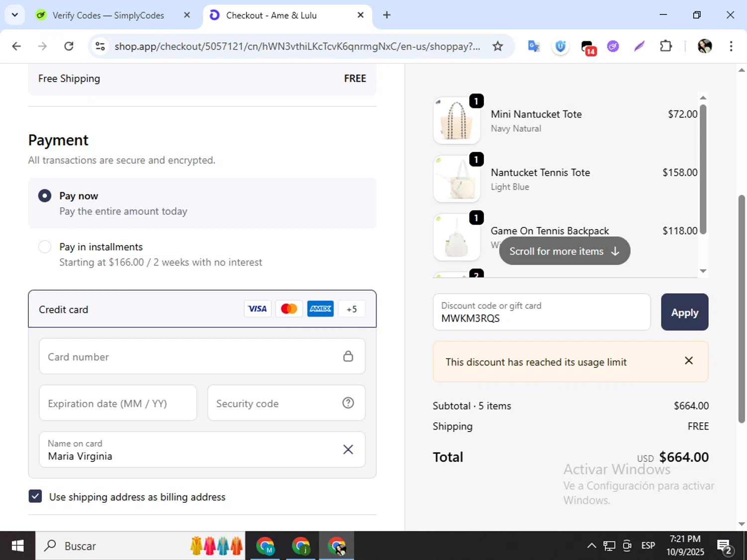Open the Bitwarden shield extension
The image size is (747, 560).
[560, 46]
